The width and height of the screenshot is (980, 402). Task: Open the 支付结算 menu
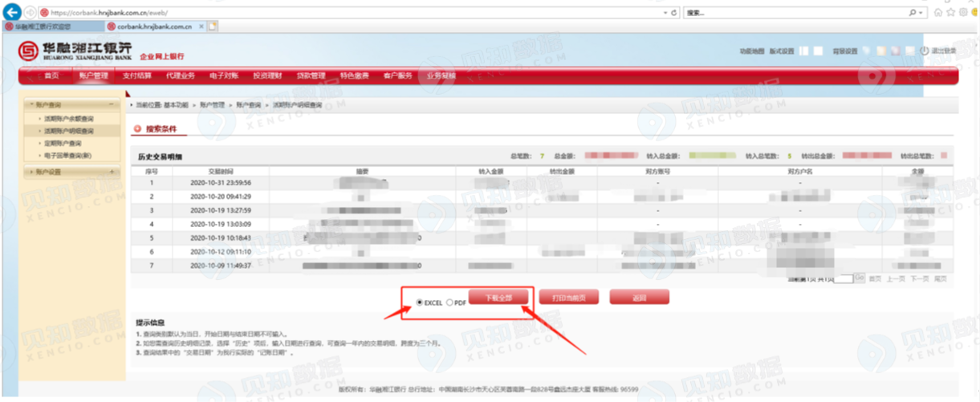(x=136, y=76)
